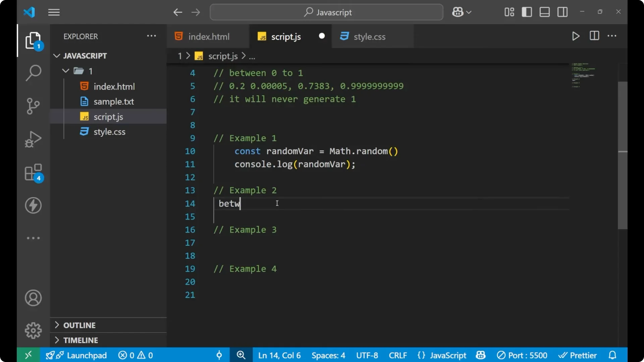Open the Copilot menu in the title bar
The width and height of the screenshot is (644, 362).
[x=462, y=12]
